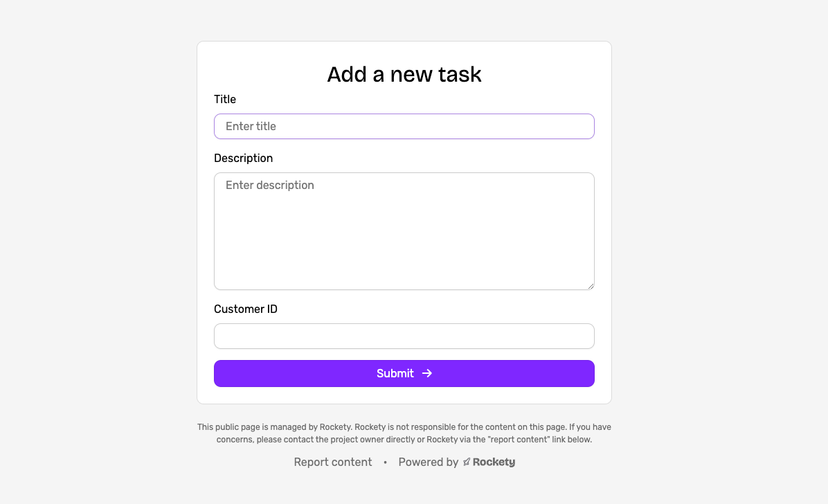Select the Customer ID input box

404,336
